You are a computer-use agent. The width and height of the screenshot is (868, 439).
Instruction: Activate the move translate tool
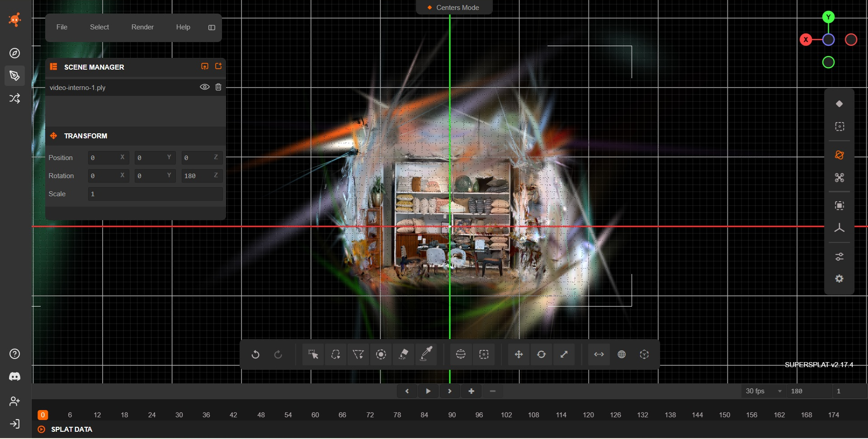click(519, 355)
